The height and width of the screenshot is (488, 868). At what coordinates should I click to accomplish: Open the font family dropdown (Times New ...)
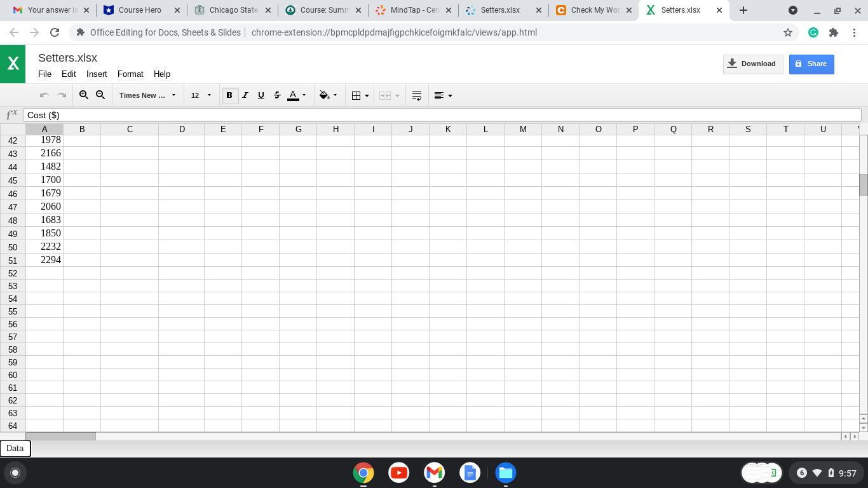point(147,95)
